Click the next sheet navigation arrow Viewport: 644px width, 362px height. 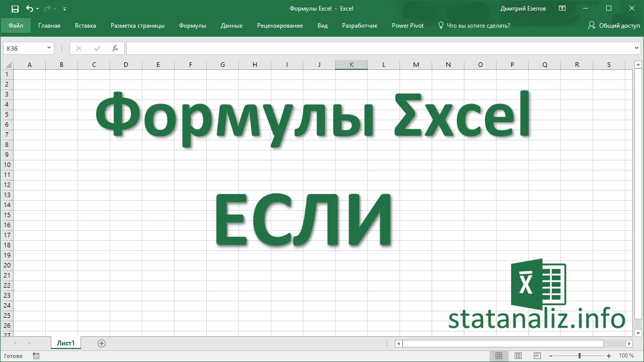(30, 343)
